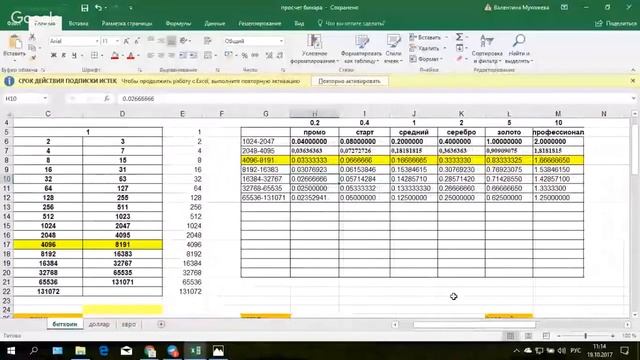The width and height of the screenshot is (640, 360).
Task: Open the Данные ribbon tab
Action: (215, 24)
